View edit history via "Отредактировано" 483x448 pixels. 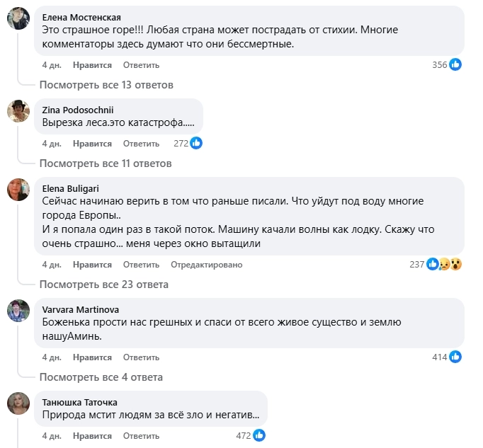point(206,265)
